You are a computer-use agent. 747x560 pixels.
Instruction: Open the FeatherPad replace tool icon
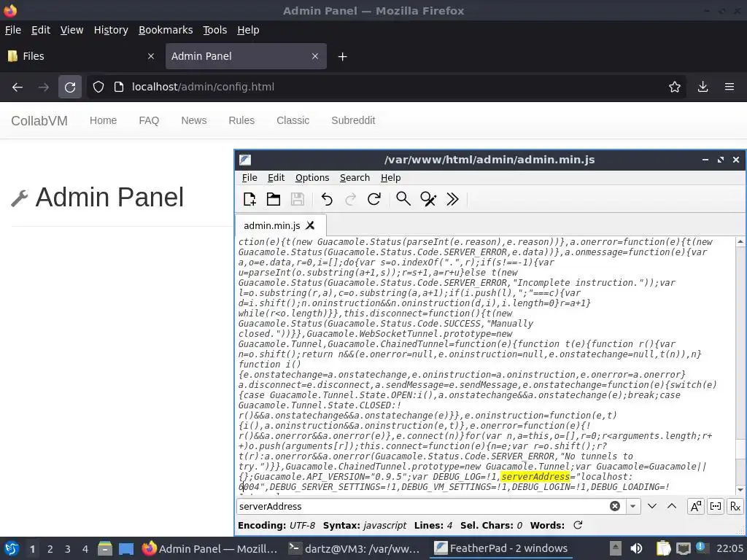[x=427, y=199]
